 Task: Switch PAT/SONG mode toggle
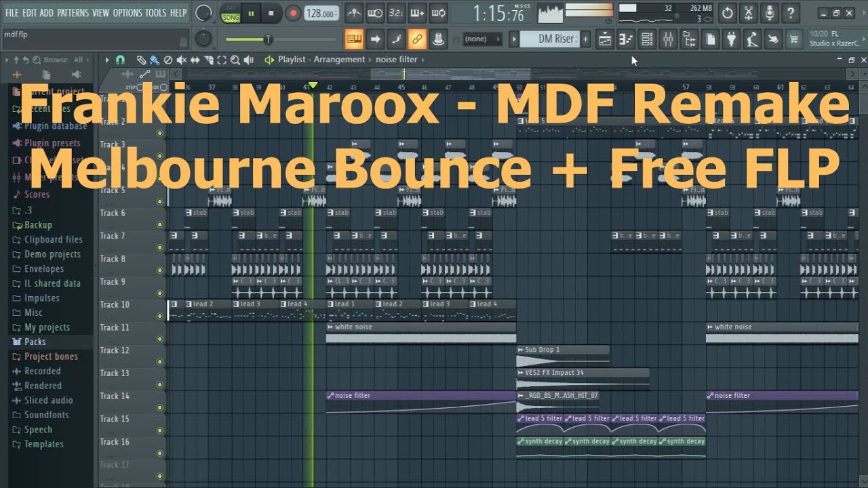(231, 13)
